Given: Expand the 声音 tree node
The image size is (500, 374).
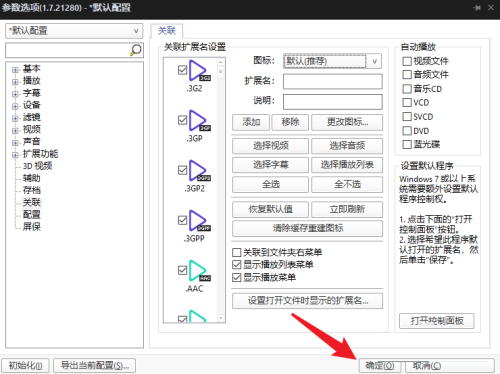Looking at the screenshot, I should [x=15, y=143].
